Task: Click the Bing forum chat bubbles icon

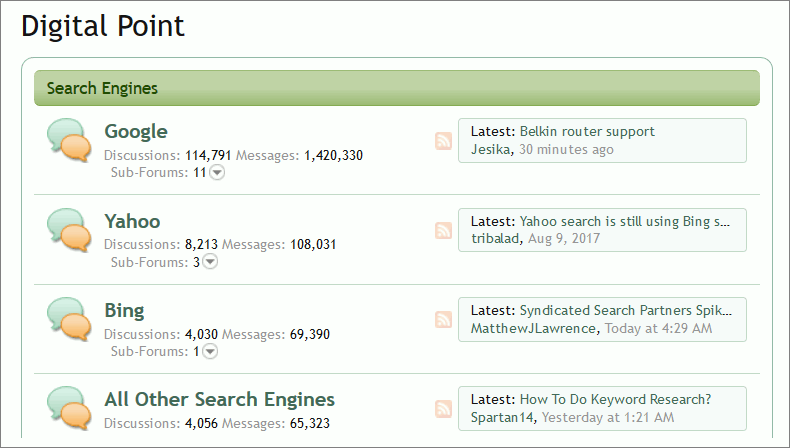Action: [69, 319]
